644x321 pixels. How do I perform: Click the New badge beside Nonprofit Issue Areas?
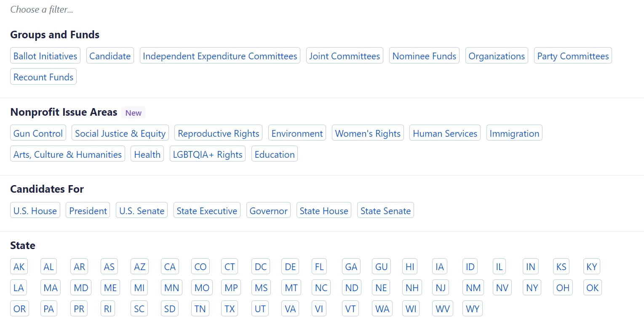point(134,113)
